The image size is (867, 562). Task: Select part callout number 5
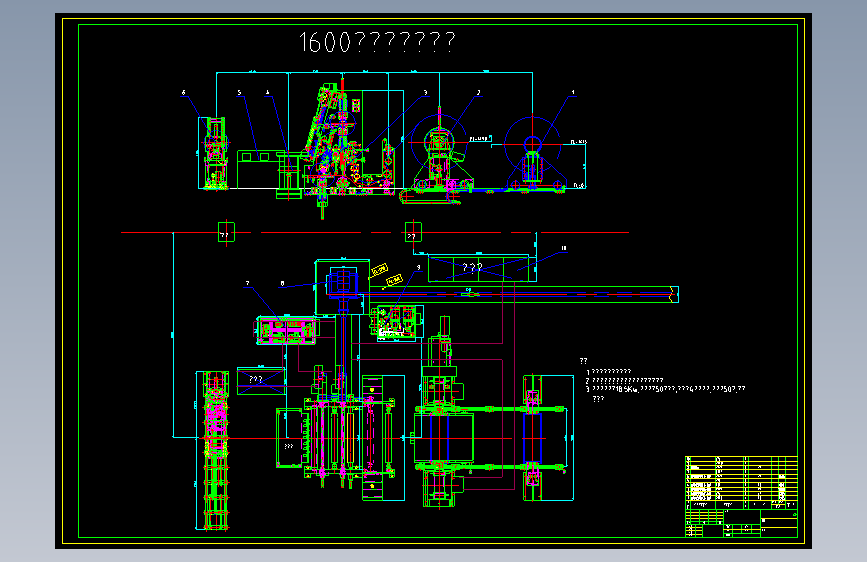point(239,92)
